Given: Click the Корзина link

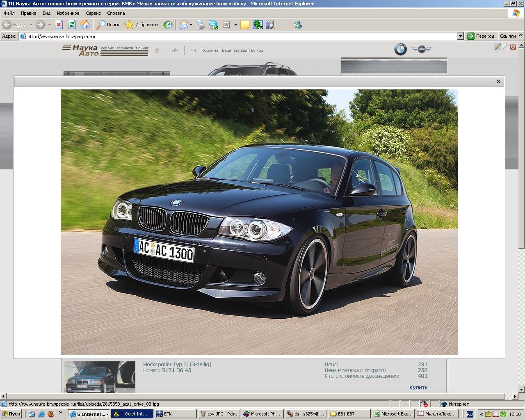Looking at the screenshot, I should [x=209, y=50].
